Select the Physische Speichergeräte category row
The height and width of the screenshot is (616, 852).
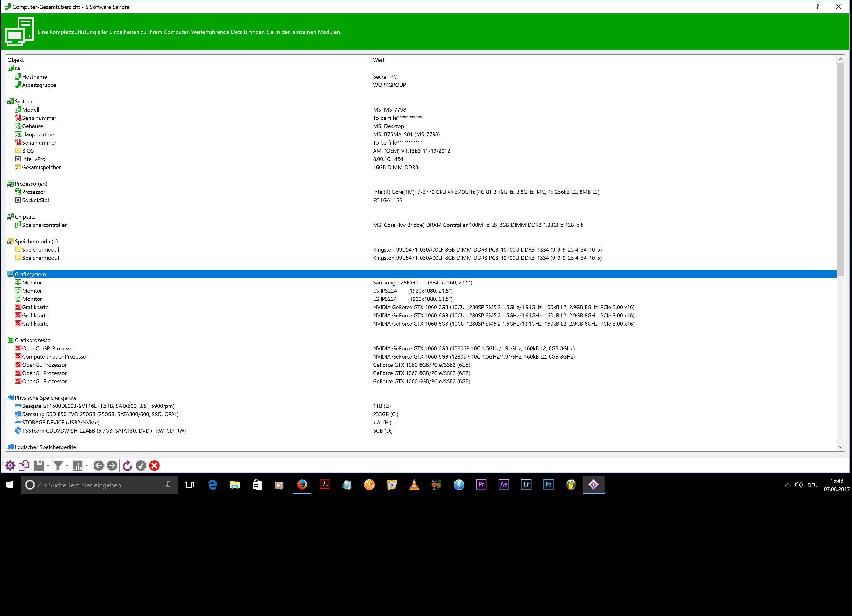(46, 398)
